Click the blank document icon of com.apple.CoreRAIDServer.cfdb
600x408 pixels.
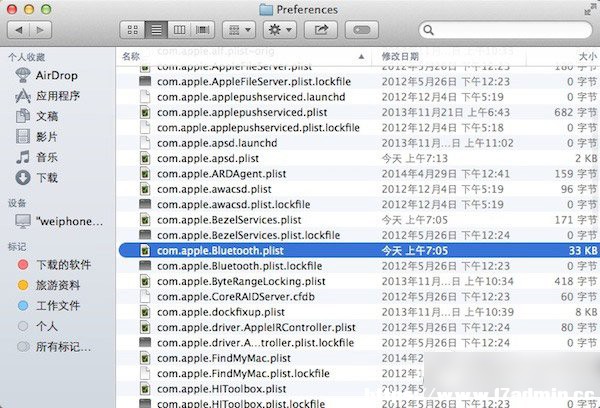(x=145, y=296)
